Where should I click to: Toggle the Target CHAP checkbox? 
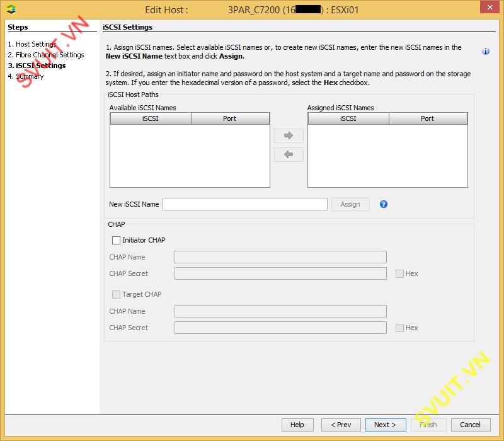pyautogui.click(x=116, y=294)
